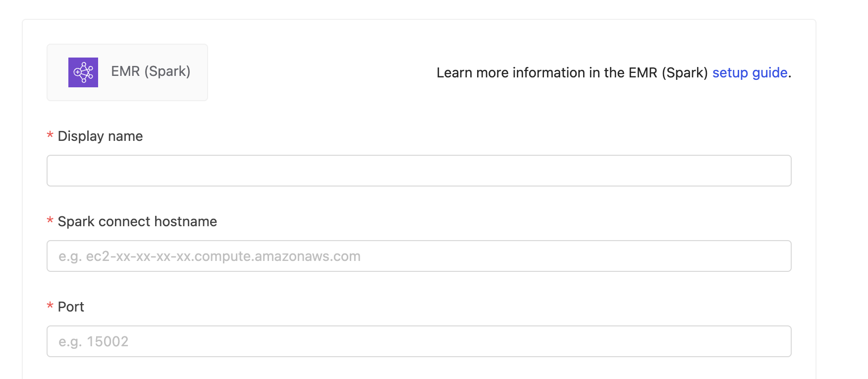
Task: Click the EMR (Spark) connector name label
Action: point(151,71)
